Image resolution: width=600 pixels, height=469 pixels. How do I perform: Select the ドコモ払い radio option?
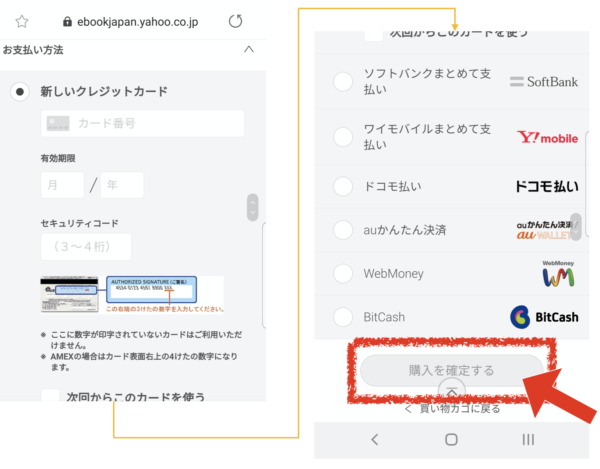[x=343, y=186]
